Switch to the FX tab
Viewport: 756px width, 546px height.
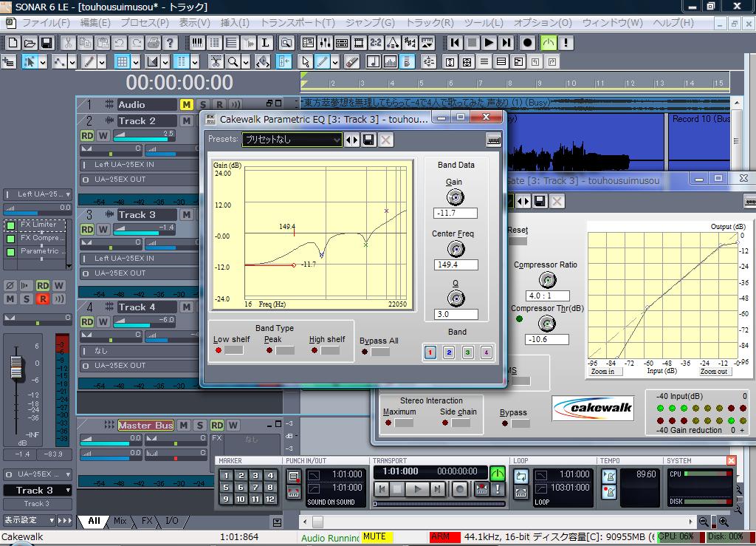tap(147, 521)
